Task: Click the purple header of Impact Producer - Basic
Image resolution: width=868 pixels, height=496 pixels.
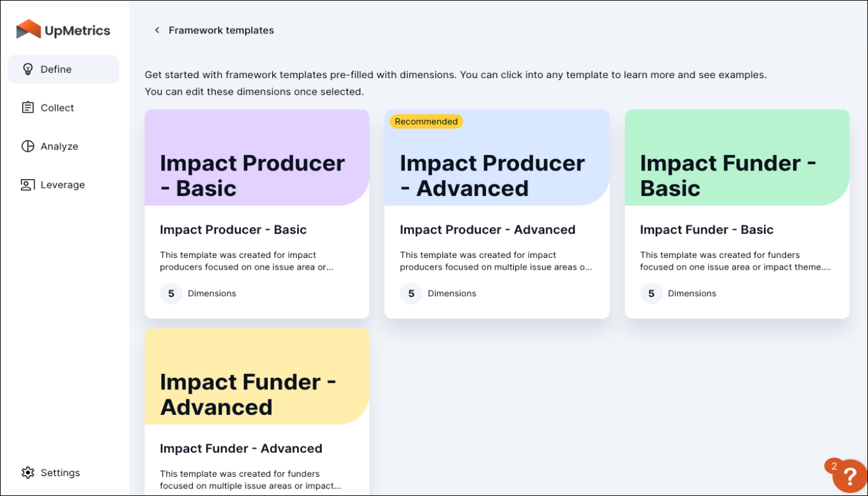Action: [x=257, y=157]
